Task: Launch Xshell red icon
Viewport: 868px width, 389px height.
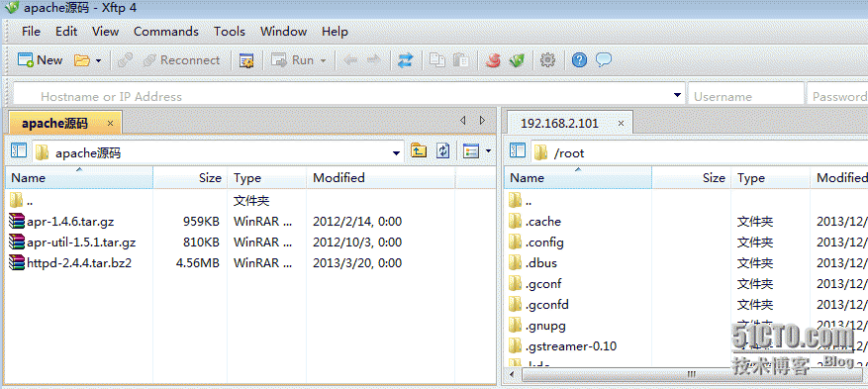Action: pos(493,60)
